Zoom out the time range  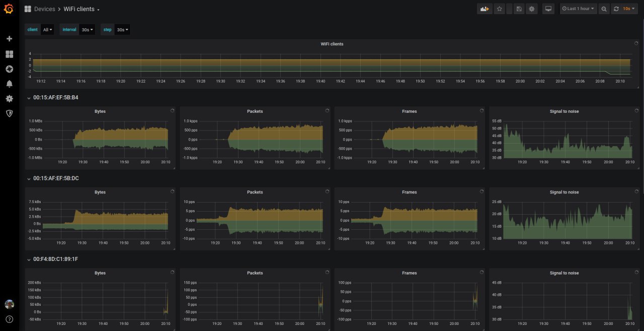(604, 9)
